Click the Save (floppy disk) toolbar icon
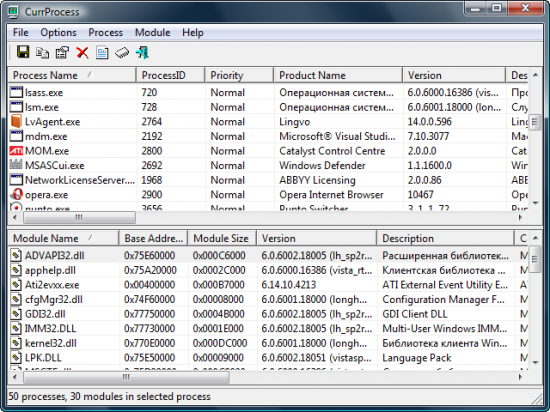Viewport: 550px width, 412px height. [x=23, y=53]
